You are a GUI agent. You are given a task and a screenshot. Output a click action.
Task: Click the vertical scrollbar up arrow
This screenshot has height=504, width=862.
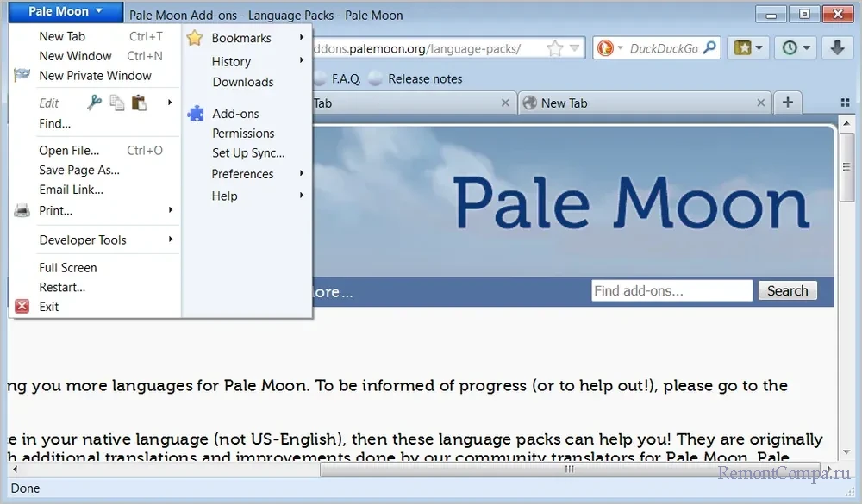(846, 123)
